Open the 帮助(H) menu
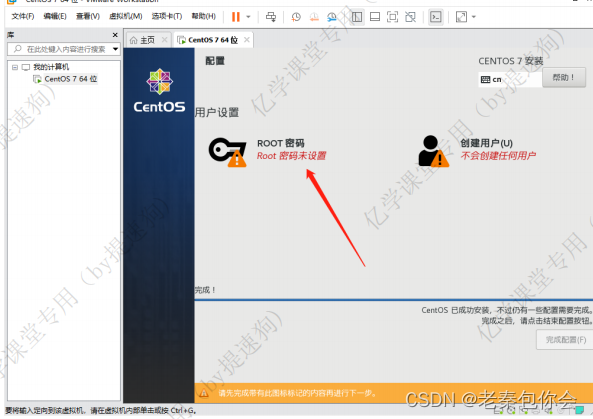This screenshot has height=419, width=593. point(203,16)
